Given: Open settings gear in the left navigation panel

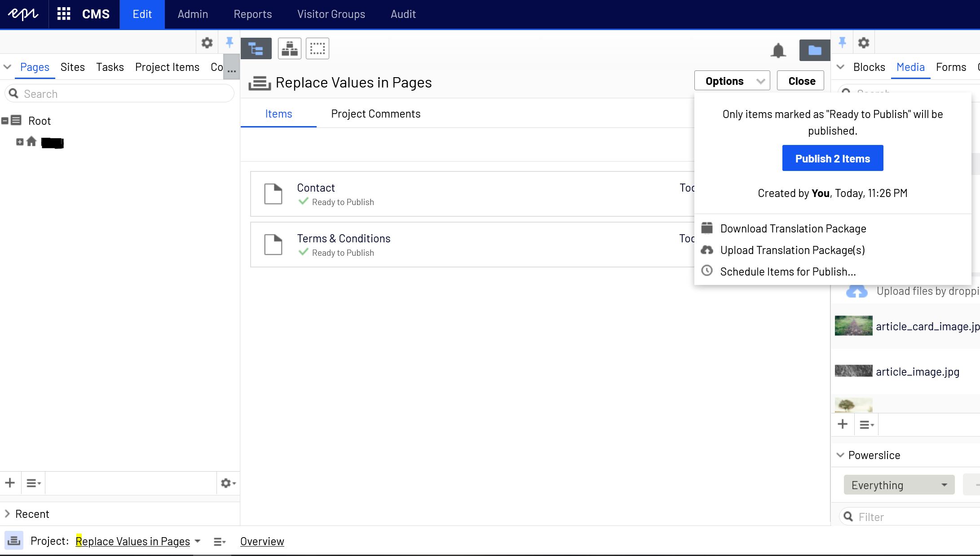Looking at the screenshot, I should 207,42.
